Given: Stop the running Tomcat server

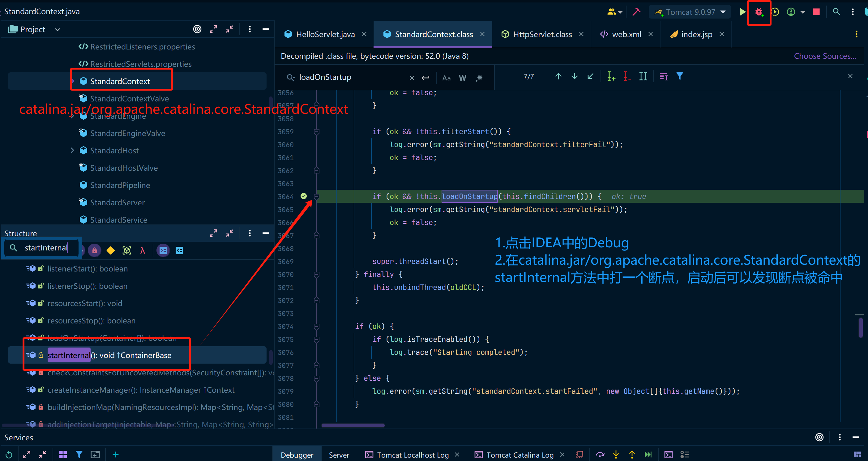Looking at the screenshot, I should pyautogui.click(x=816, y=12).
